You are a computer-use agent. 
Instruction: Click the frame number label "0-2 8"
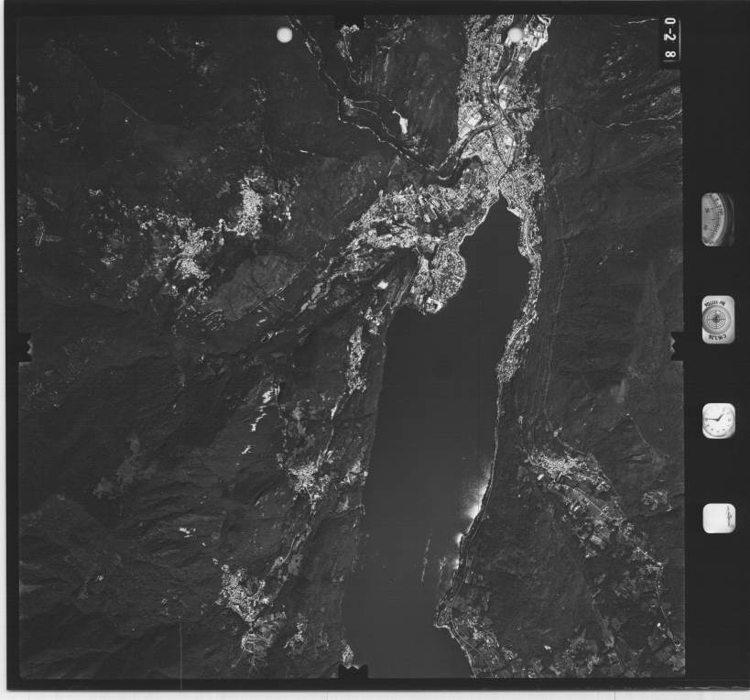[670, 41]
